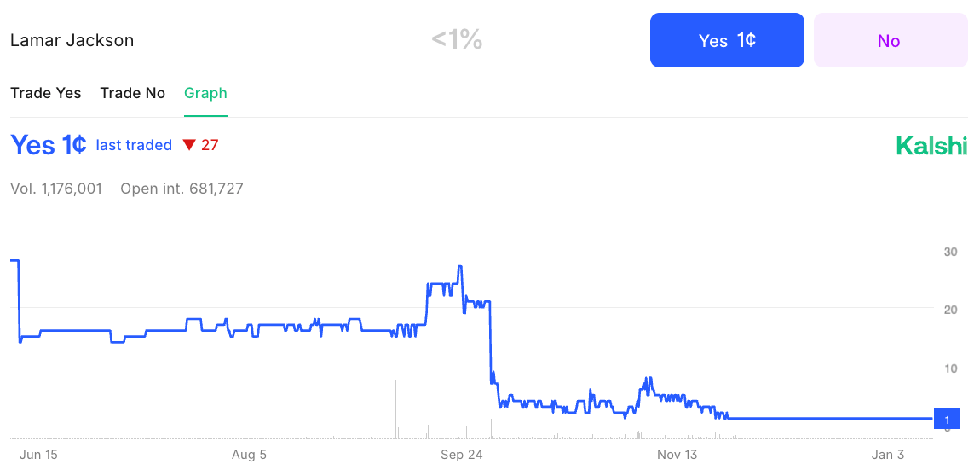Click the 20 gridline label on y-axis
The height and width of the screenshot is (476, 980).
click(x=950, y=310)
